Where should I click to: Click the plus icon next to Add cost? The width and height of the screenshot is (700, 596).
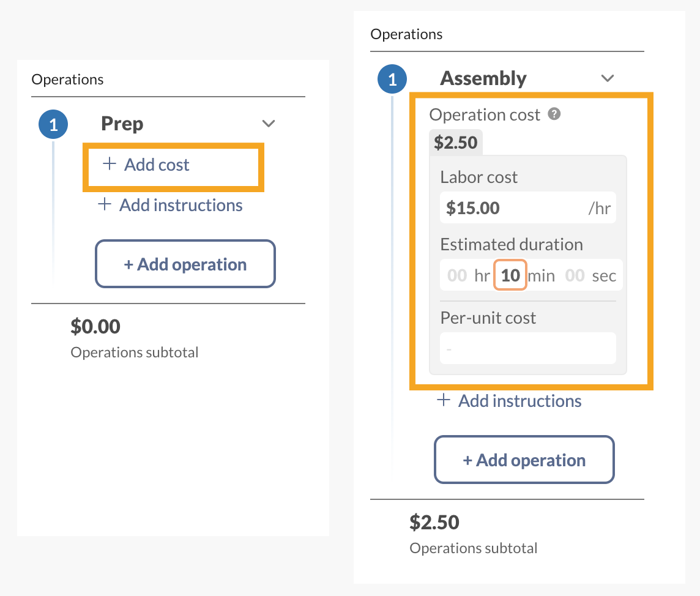[x=110, y=164]
